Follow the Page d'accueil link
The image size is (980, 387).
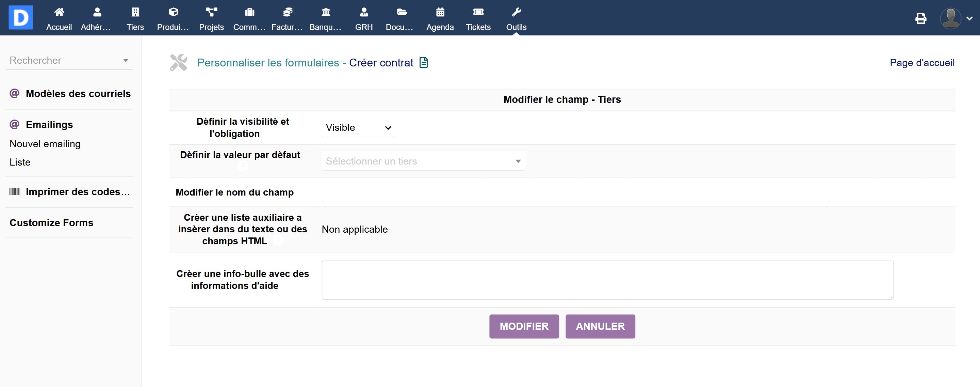922,63
